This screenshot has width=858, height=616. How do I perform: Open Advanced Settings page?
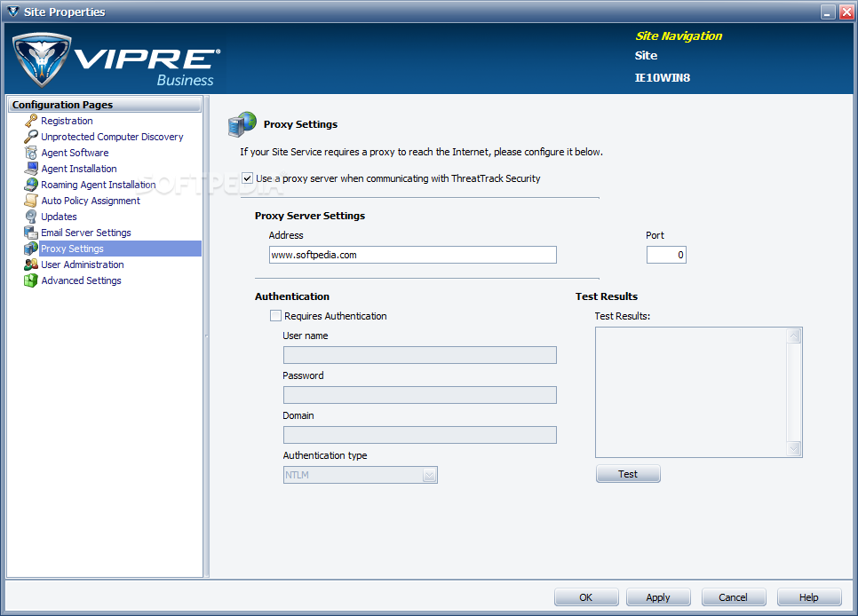(81, 280)
